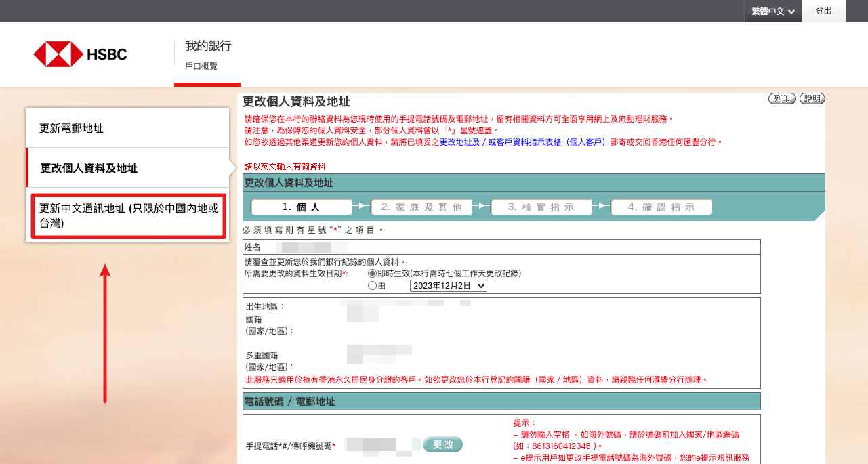
Task: Click 更改 button beside mobile phone number
Action: [x=442, y=445]
